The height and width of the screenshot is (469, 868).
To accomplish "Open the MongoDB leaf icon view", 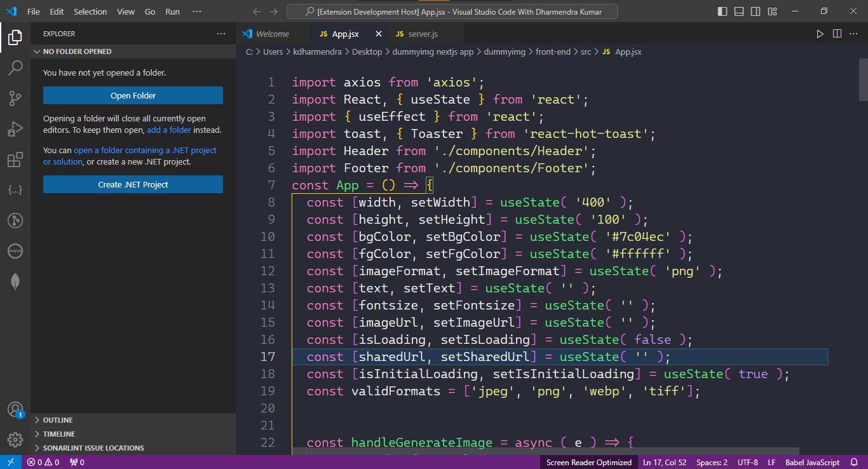I will click(x=15, y=282).
